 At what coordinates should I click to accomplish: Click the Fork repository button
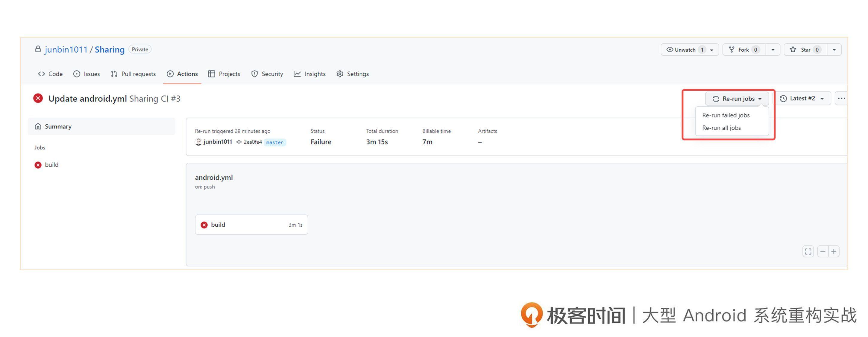[744, 50]
